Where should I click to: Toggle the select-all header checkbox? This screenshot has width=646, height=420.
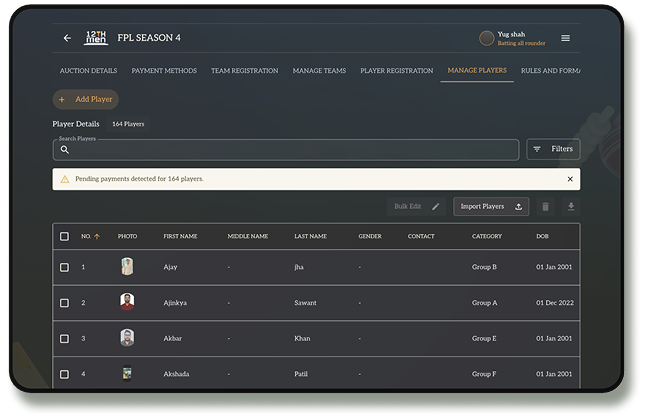coord(64,236)
